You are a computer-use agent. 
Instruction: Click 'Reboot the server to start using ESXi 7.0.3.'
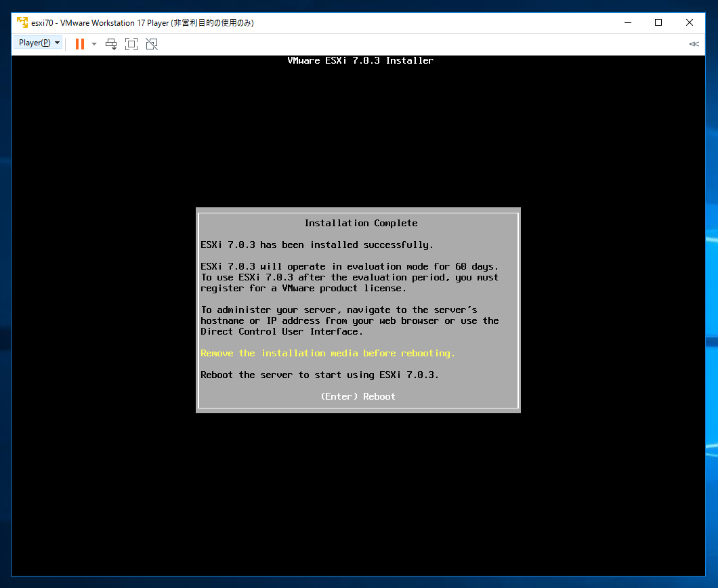point(320,375)
